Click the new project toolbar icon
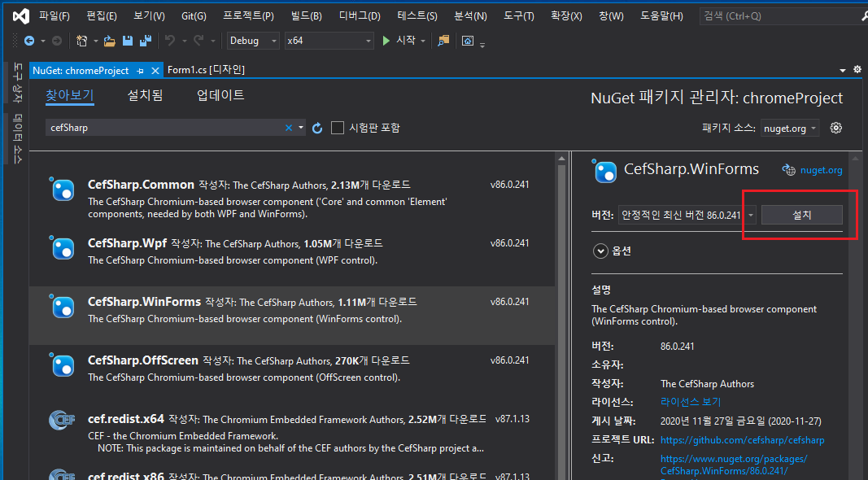Screen dimensions: 868x480 pos(82,41)
